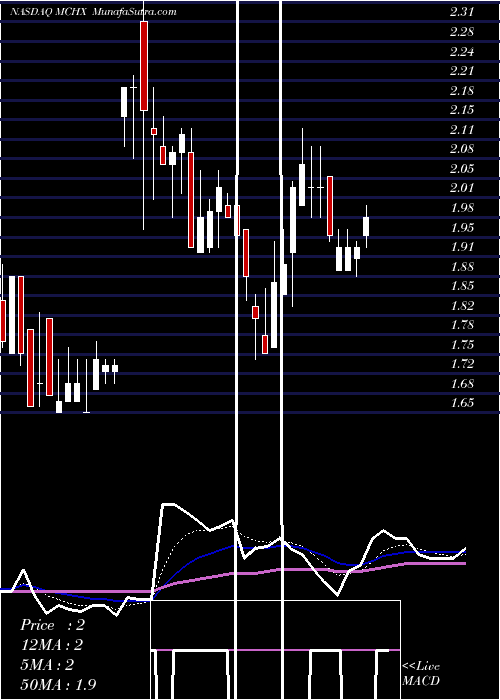Click the 1.68 price axis label

click(x=462, y=383)
